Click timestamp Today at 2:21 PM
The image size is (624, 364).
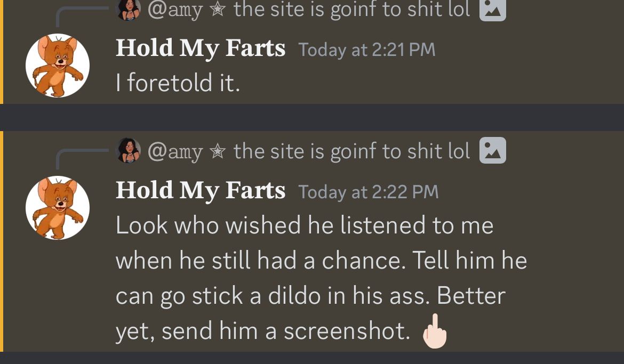[x=367, y=50]
